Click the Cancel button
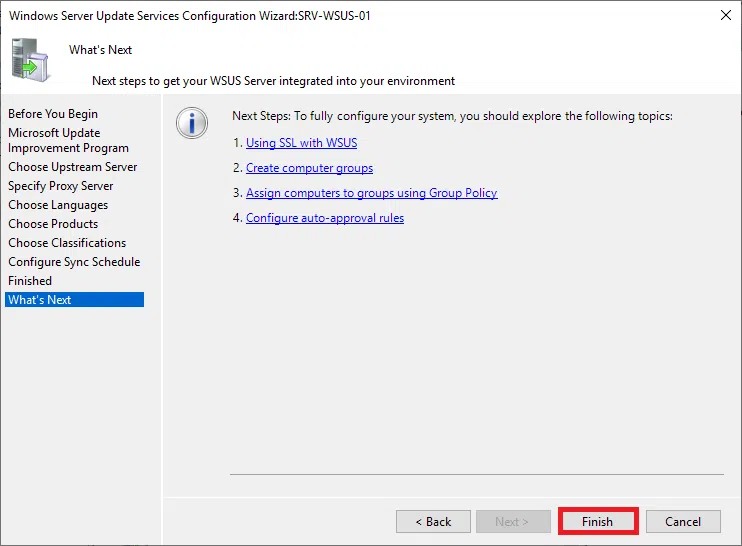 [683, 521]
